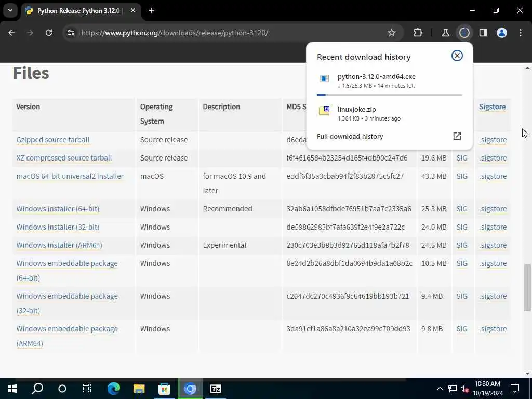The height and width of the screenshot is (399, 532).
Task: Select python-3.12.0-amd64.exe download entry name
Action: (377, 77)
